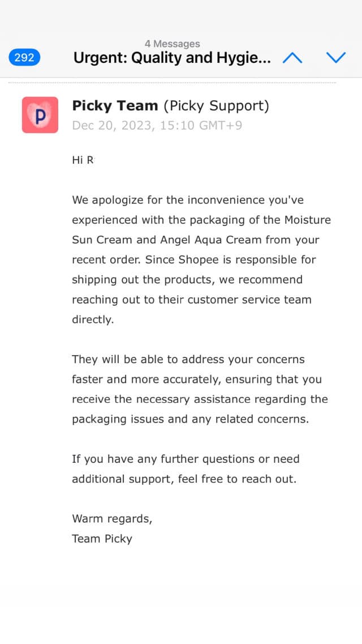Tap the dotted separator above sender
Viewport: 362px width, 644px height.
[x=172, y=83]
